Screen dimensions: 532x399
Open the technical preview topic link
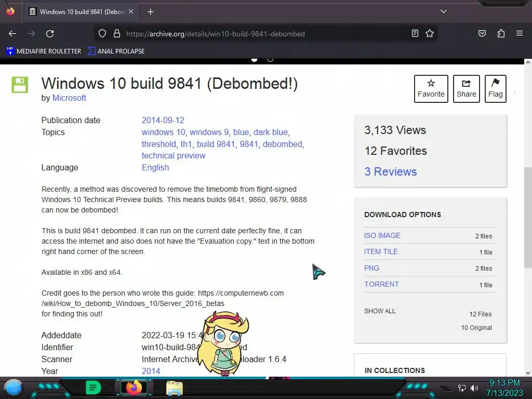(x=174, y=155)
